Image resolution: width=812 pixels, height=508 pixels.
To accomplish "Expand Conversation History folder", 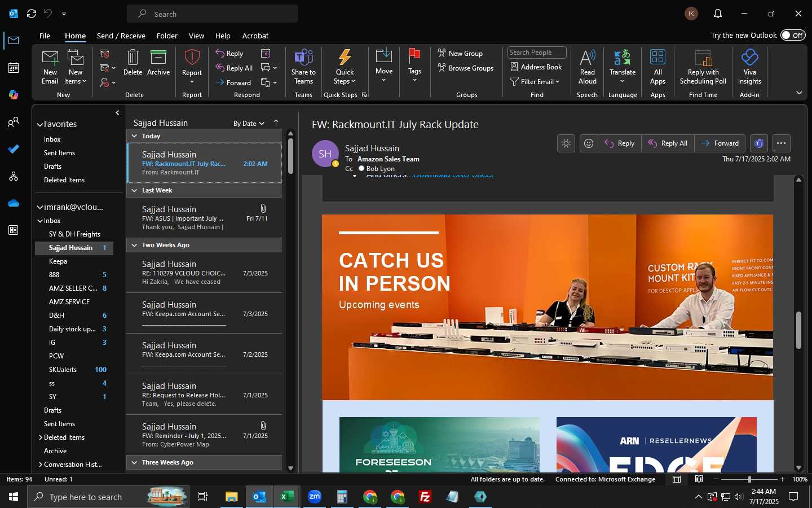I will coord(41,465).
